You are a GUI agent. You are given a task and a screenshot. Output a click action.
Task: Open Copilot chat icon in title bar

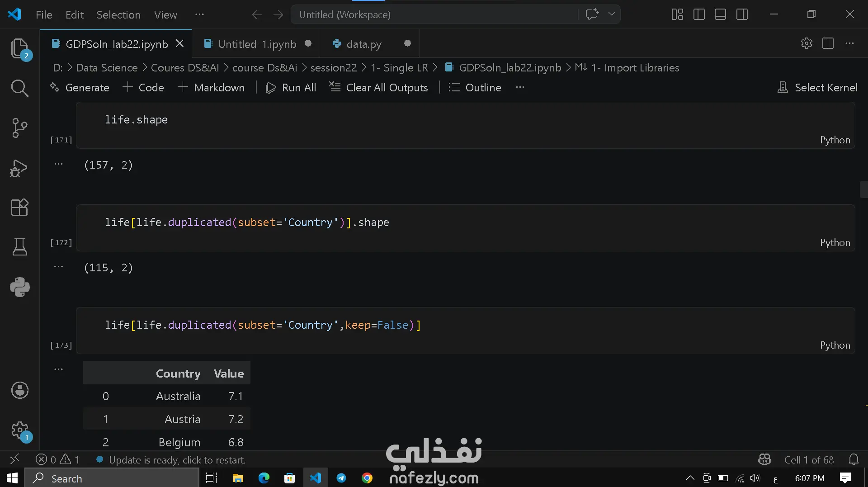coord(592,14)
